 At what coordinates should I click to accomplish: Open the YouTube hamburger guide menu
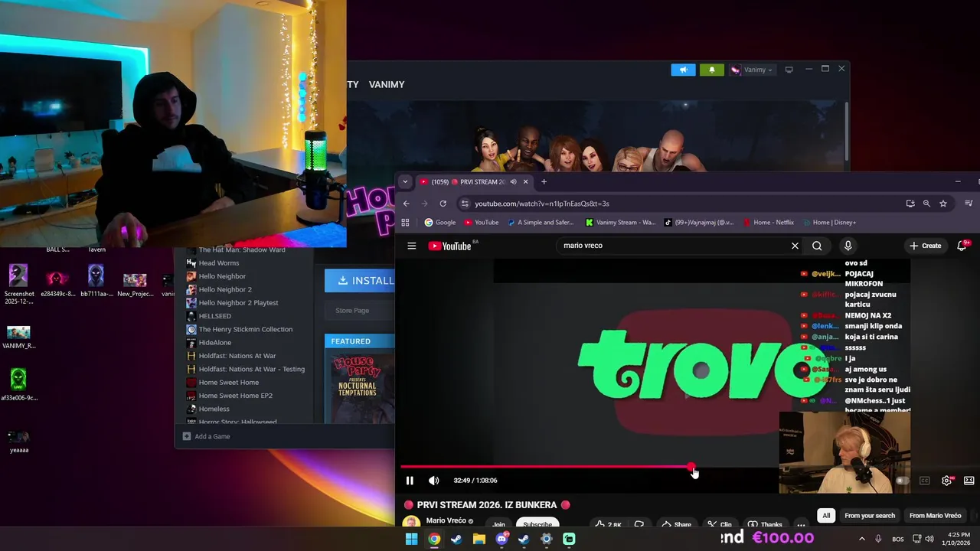pos(411,246)
